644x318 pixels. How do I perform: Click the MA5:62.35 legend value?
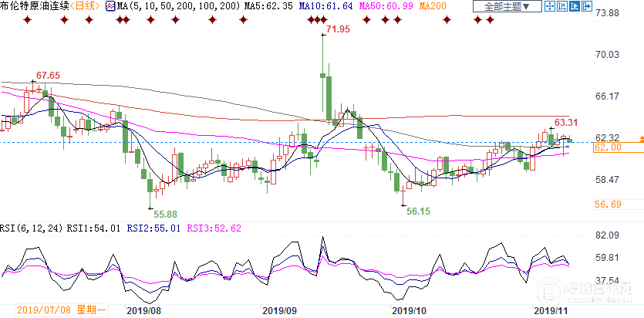268,6
